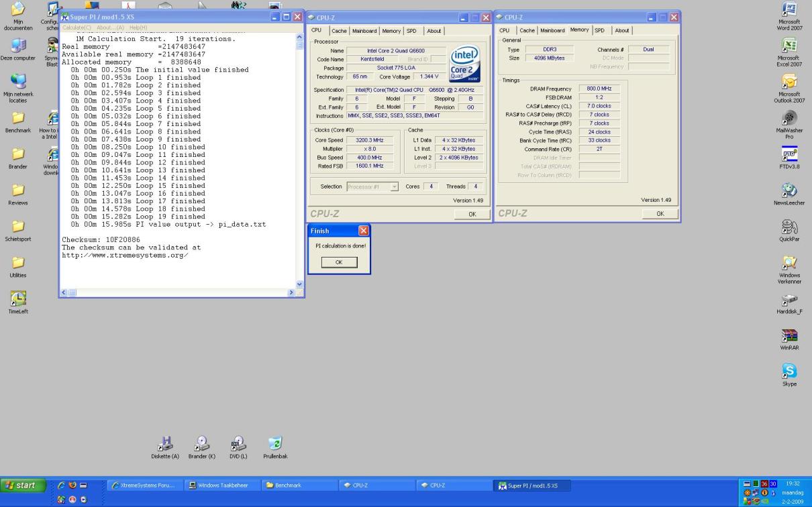The image size is (812, 507).
Task: Switch to SPD tab in right CPU-Z
Action: [599, 31]
